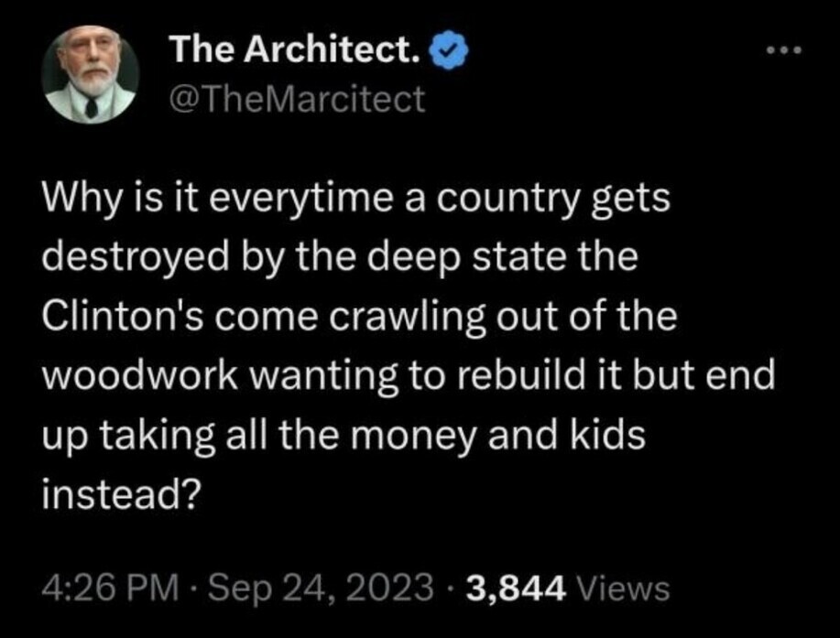
Task: Click the word "Clinton's" in the tweet
Action: [x=116, y=318]
